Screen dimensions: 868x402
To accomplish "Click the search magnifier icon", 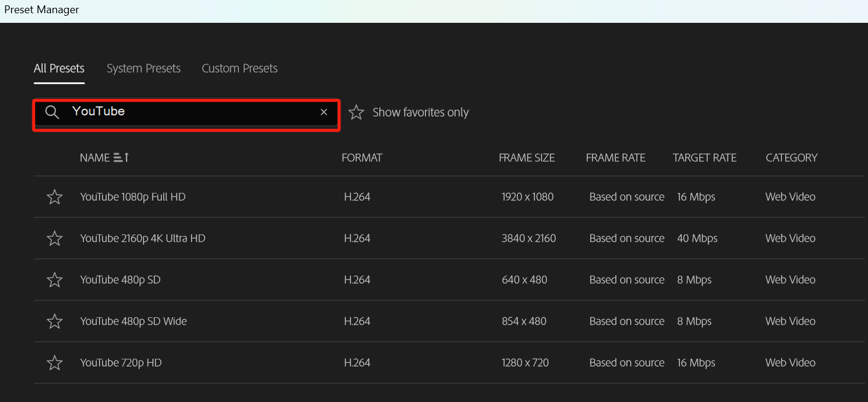I will pos(52,112).
